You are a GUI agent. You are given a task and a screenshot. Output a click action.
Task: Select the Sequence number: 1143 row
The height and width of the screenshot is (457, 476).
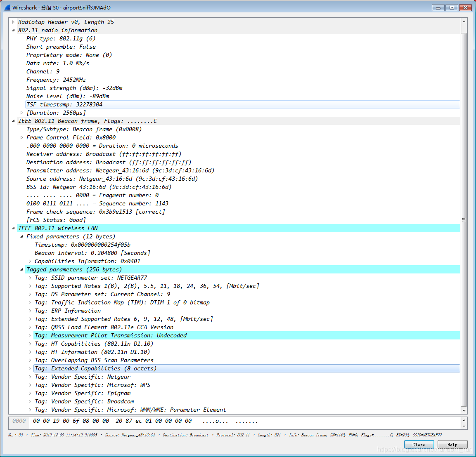tap(243, 203)
